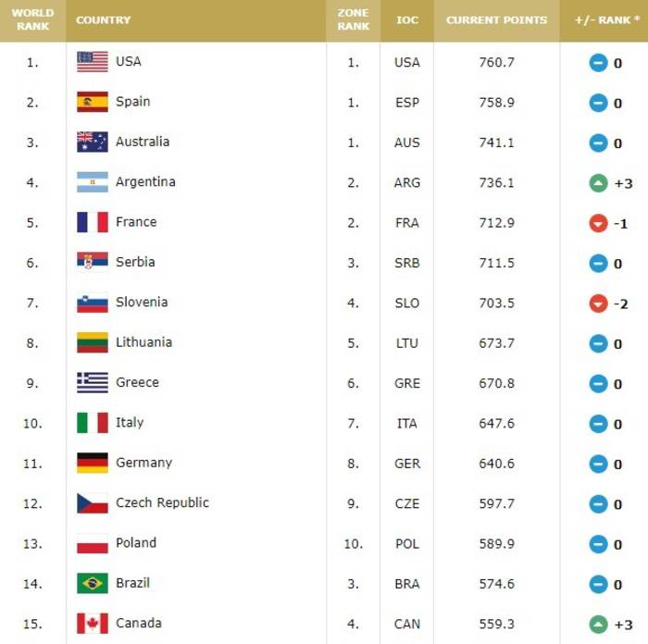Click France's red down-arrow rank icon
Screen dimensions: 648x644
coord(598,223)
